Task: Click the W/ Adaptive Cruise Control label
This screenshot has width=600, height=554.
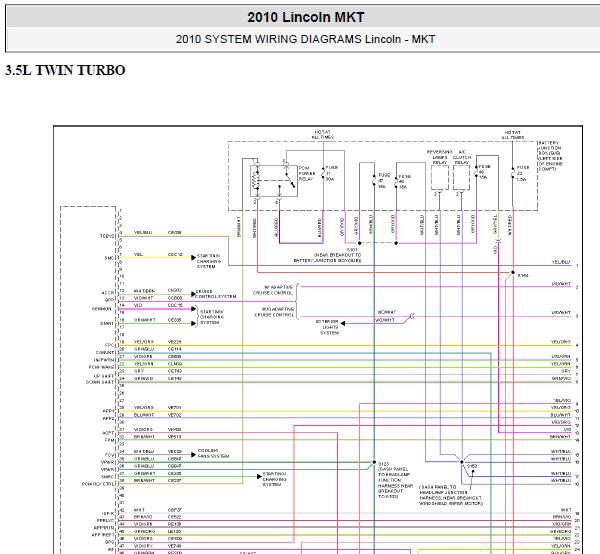Action: tap(273, 290)
